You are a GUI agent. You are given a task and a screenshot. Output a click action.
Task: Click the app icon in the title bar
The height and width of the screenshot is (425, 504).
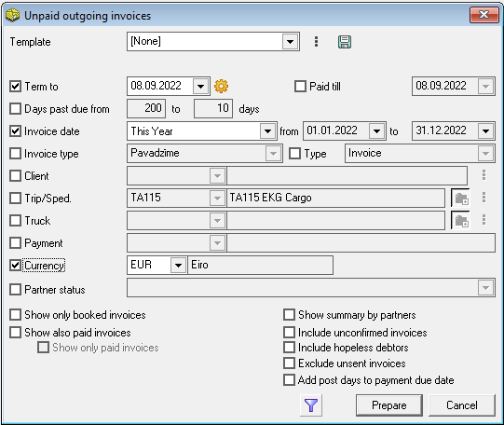coord(12,15)
